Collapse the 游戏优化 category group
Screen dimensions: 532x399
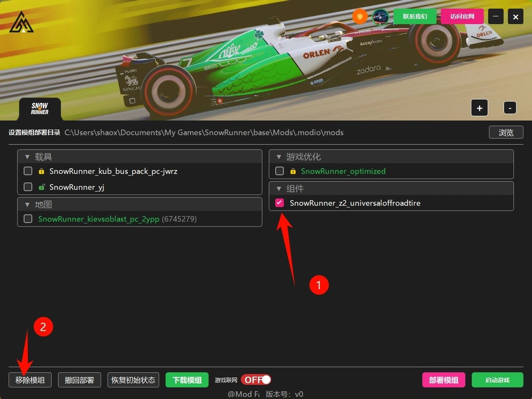279,157
